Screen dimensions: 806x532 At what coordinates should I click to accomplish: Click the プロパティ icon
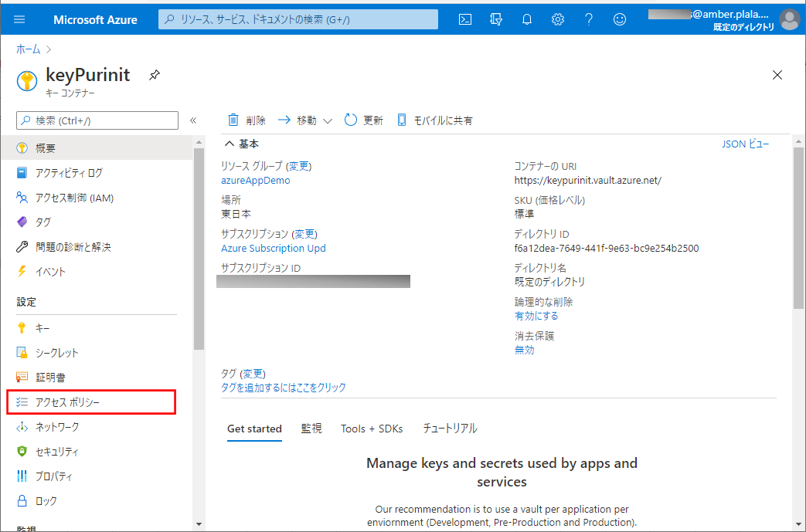(22, 476)
